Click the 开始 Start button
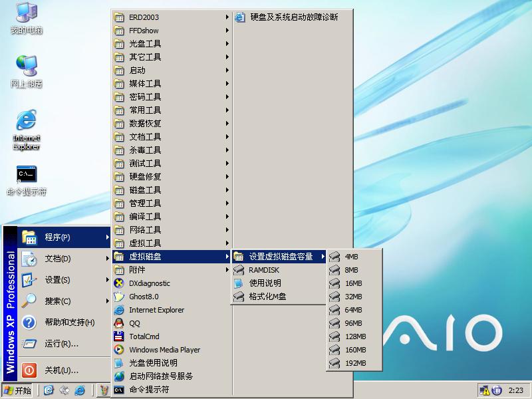This screenshot has height=399, width=532. tap(18, 390)
